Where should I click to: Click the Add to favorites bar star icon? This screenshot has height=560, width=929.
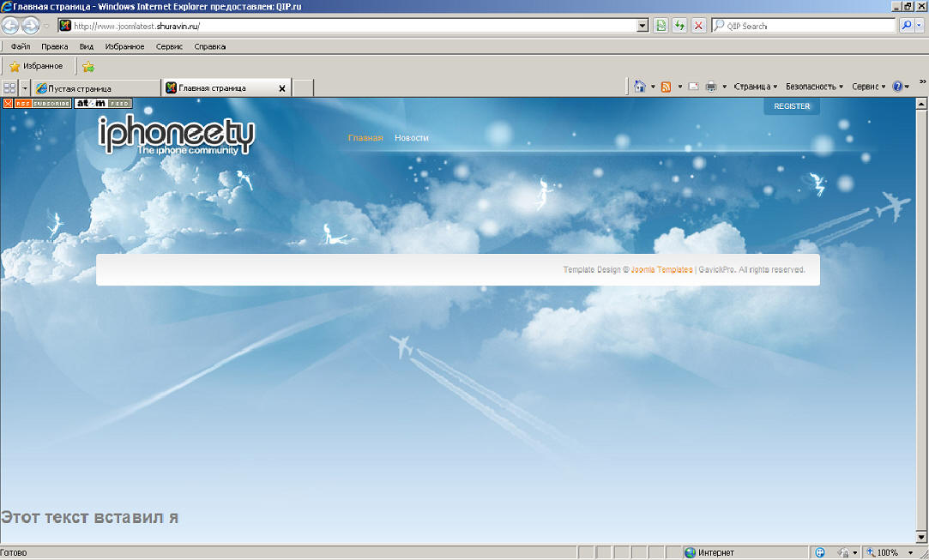tap(88, 66)
